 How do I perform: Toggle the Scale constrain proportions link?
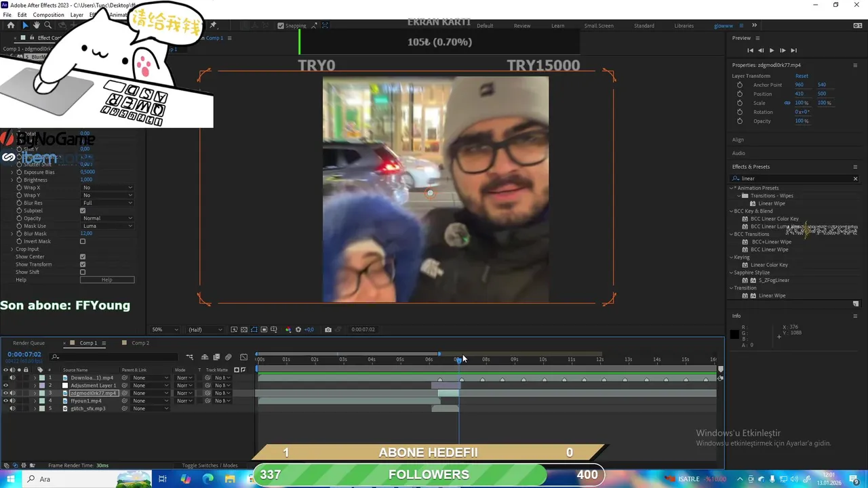(x=787, y=103)
